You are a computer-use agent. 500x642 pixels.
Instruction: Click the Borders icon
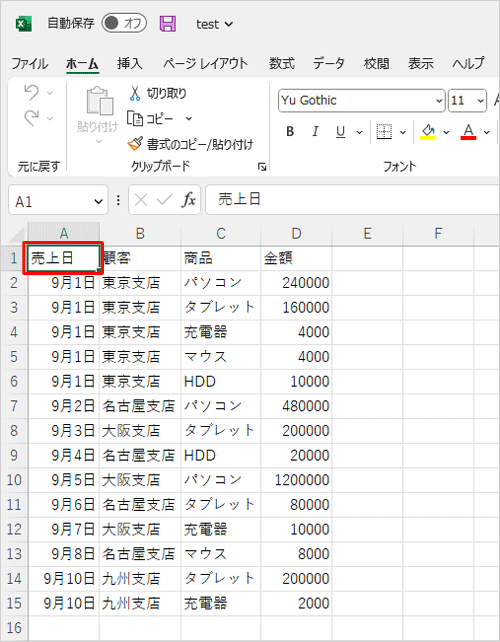click(384, 131)
